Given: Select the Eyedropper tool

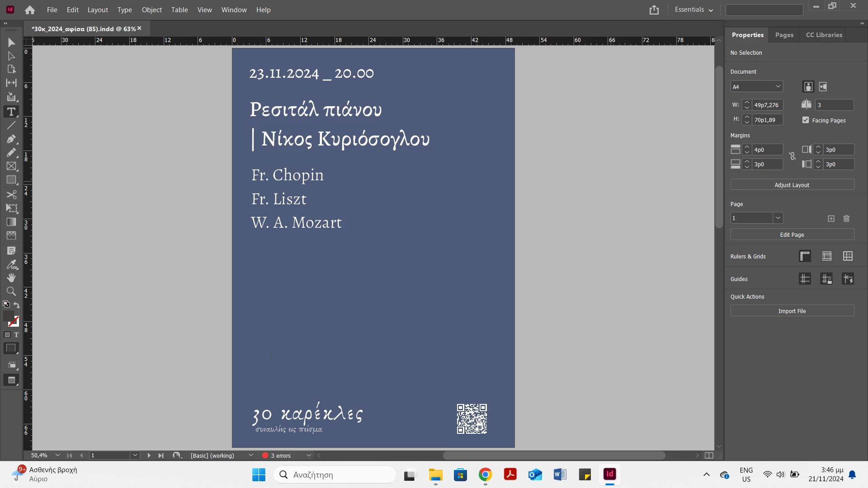Looking at the screenshot, I should 11,264.
